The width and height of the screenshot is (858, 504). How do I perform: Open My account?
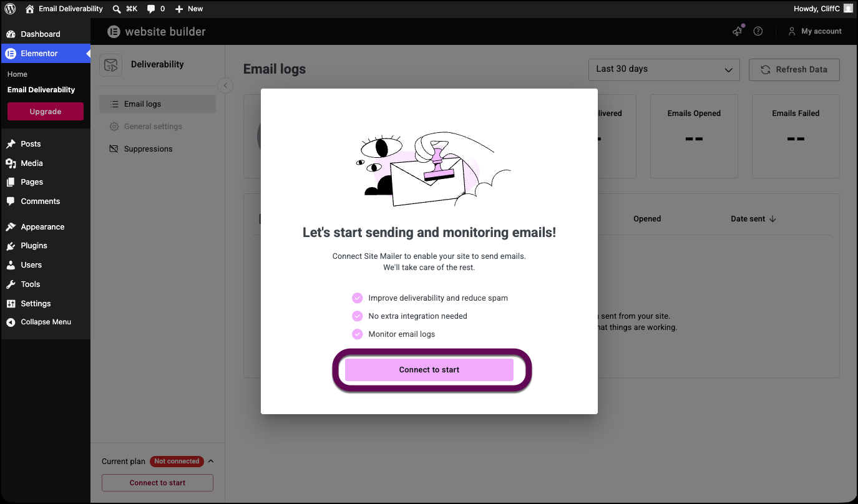[815, 31]
